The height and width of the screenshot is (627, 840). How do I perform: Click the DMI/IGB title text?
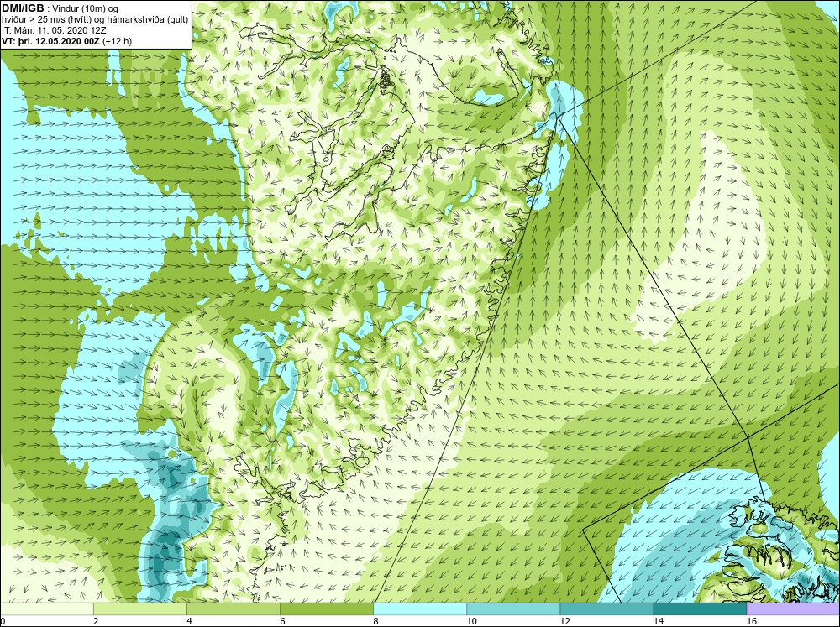23,8
